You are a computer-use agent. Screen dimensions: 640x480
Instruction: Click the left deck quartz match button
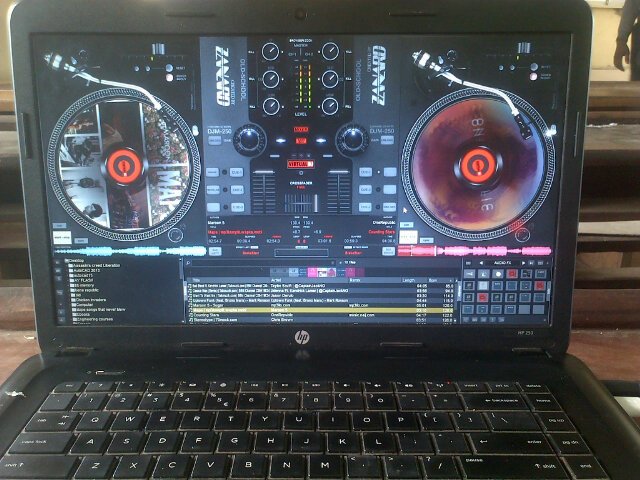[169, 78]
